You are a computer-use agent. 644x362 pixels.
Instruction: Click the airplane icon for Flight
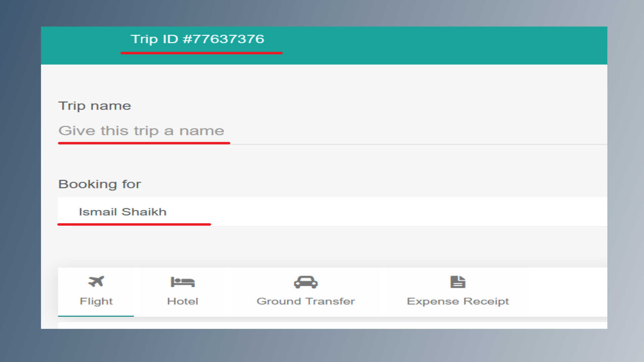pos(96,282)
